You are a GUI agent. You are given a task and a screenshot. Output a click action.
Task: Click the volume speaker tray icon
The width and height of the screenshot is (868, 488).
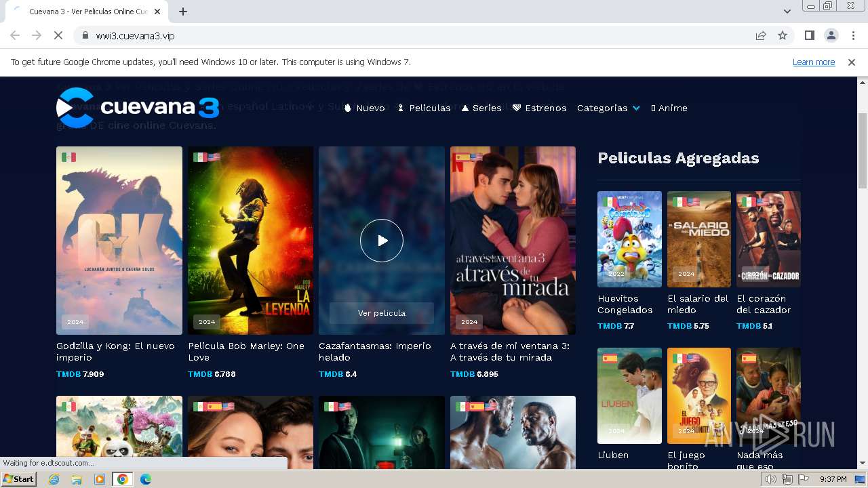pos(771,479)
